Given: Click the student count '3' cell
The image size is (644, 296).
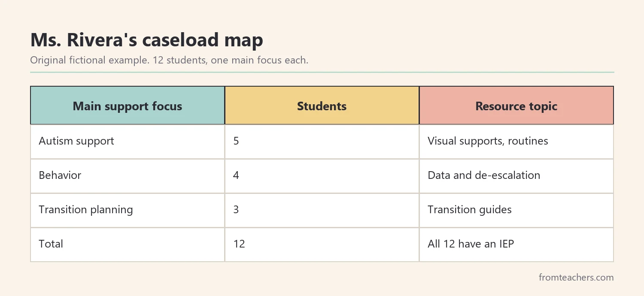Looking at the screenshot, I should pyautogui.click(x=322, y=210).
